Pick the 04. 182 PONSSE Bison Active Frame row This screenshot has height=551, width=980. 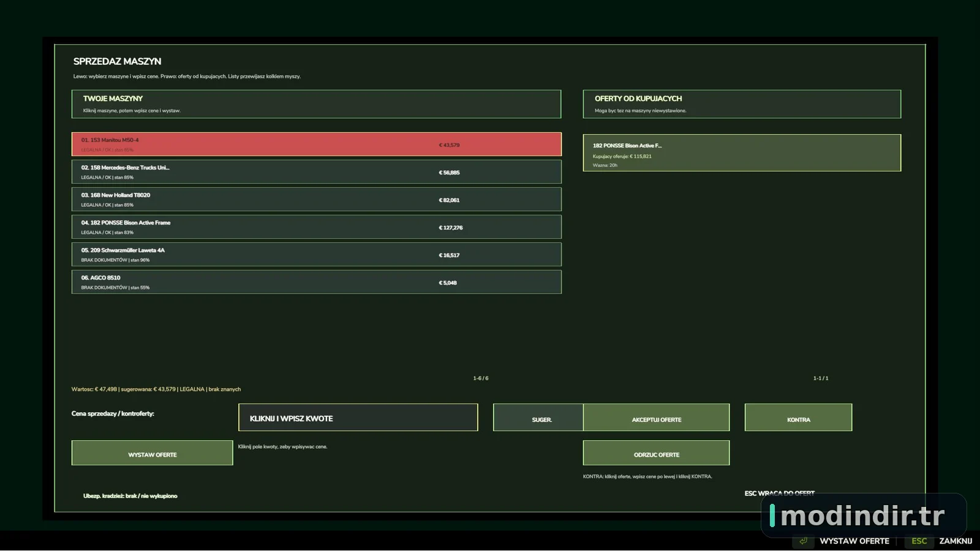[x=316, y=227]
